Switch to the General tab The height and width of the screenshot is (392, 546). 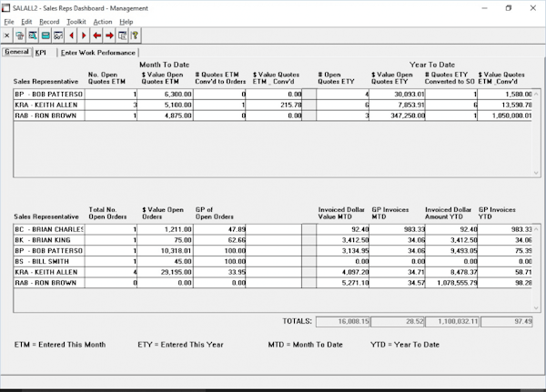click(16, 52)
